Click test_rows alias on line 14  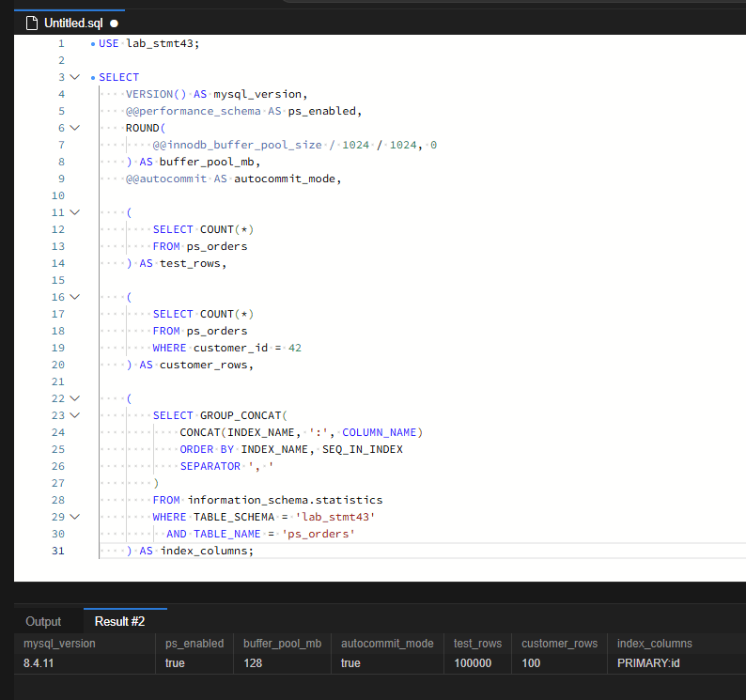[190, 264]
